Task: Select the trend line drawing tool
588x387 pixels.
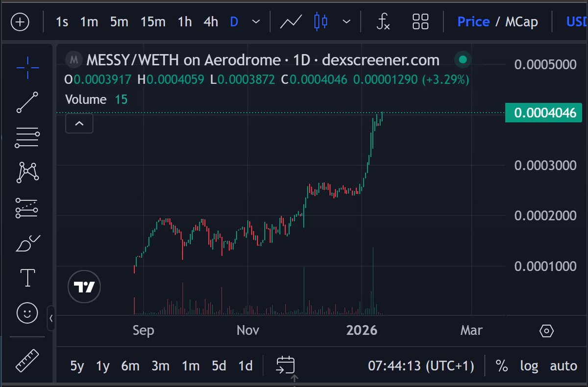Action: pyautogui.click(x=27, y=103)
